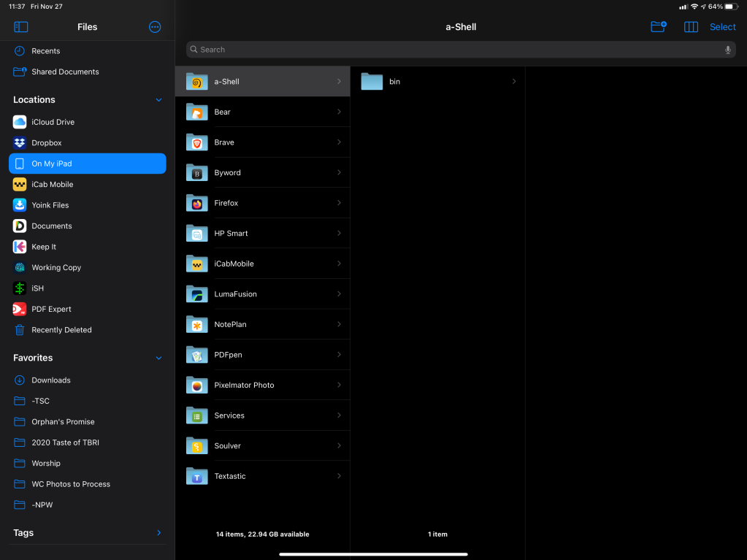Collapse the Favorites section
Image resolution: width=747 pixels, height=560 pixels.
pos(158,358)
